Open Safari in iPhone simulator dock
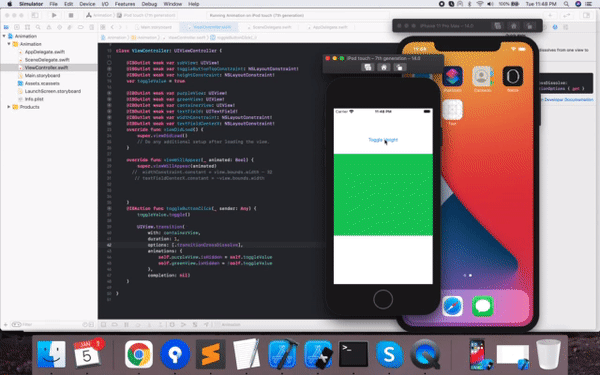600x375 pixels. pyautogui.click(x=452, y=306)
